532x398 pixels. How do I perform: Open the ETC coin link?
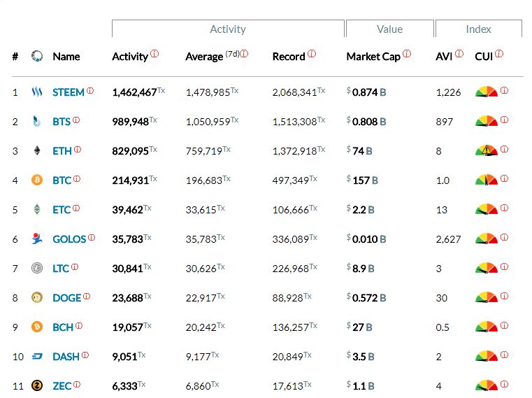[x=62, y=210]
